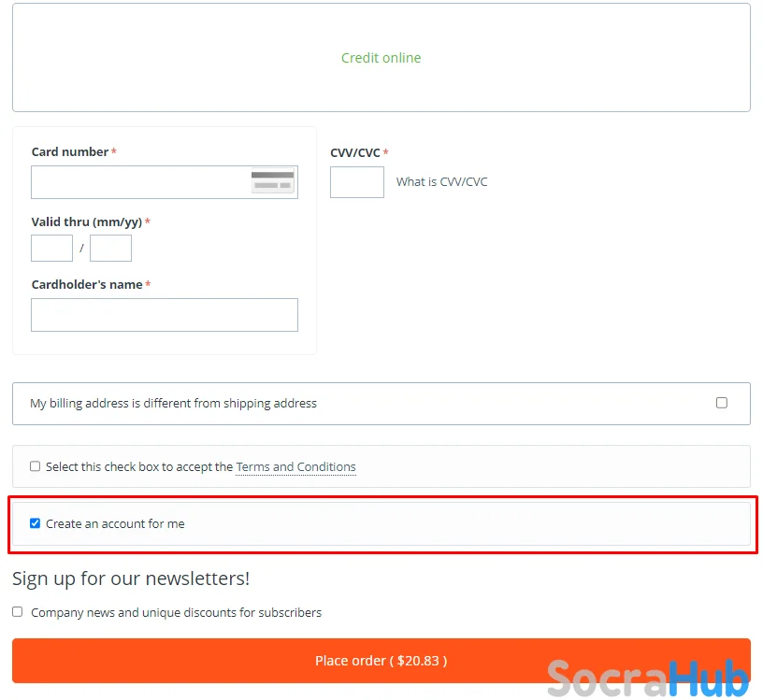Click the expiry year box
This screenshot has height=700, width=763.
click(110, 248)
